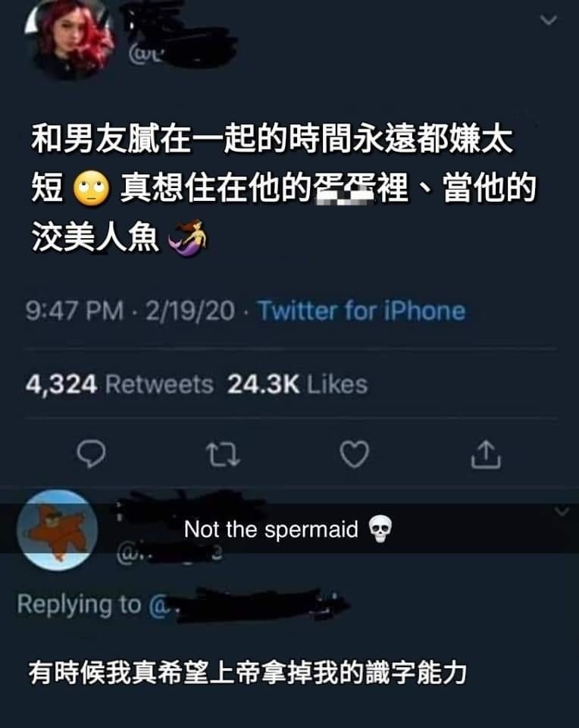Click the replier's redacted handle

tap(170, 554)
